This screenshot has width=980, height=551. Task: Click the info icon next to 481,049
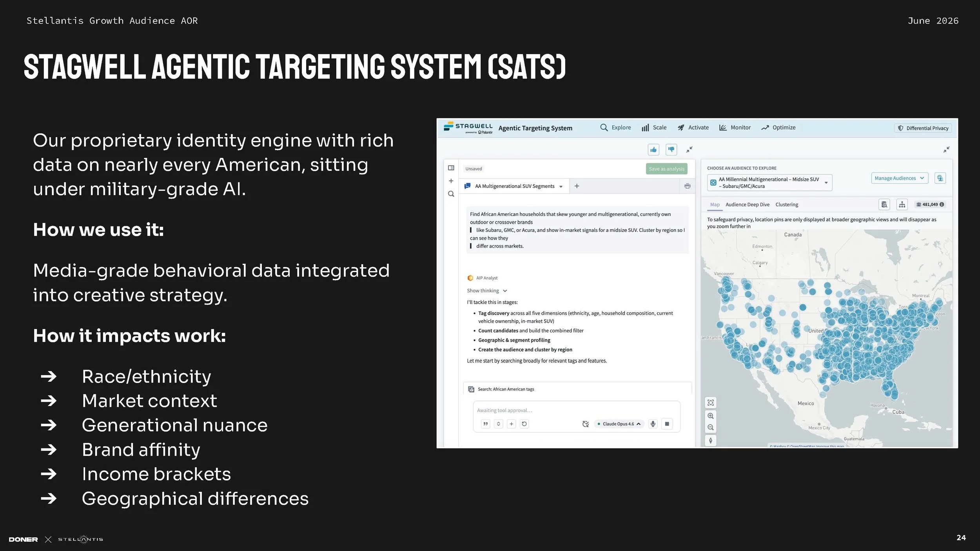[942, 205]
